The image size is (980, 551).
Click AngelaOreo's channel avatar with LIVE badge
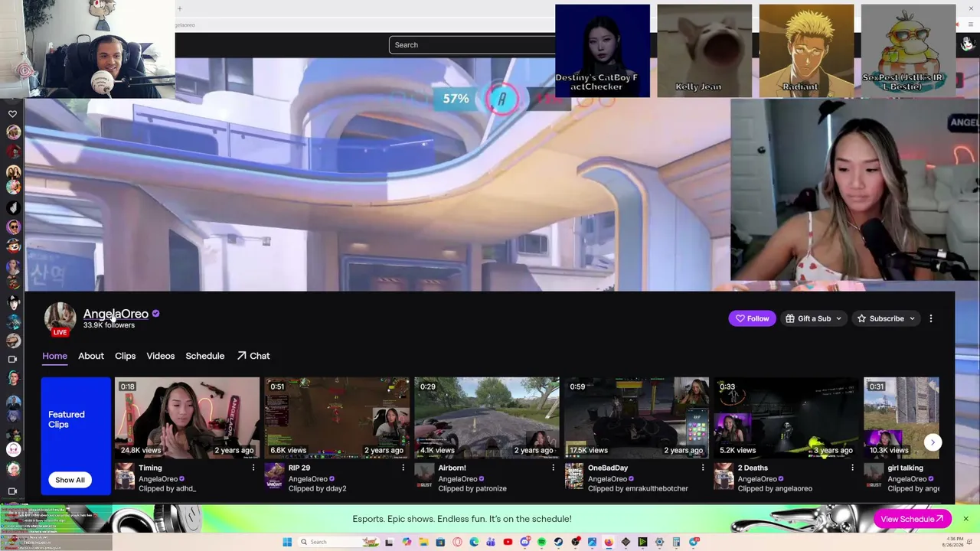coord(60,318)
